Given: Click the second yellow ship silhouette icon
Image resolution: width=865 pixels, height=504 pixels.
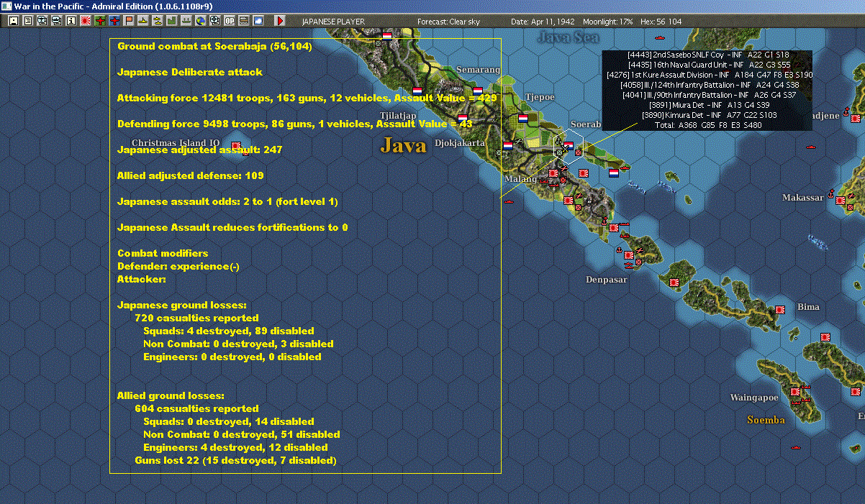Looking at the screenshot, I should pos(158,21).
